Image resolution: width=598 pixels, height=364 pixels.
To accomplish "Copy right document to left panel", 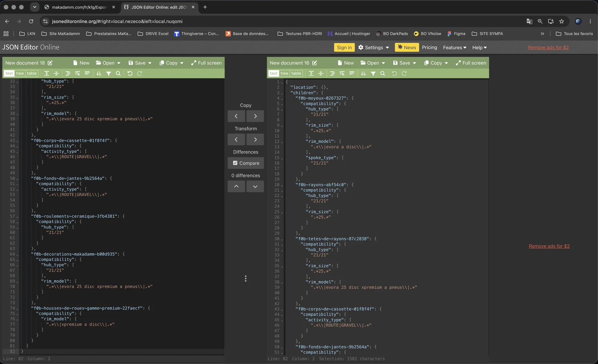I will click(x=236, y=116).
